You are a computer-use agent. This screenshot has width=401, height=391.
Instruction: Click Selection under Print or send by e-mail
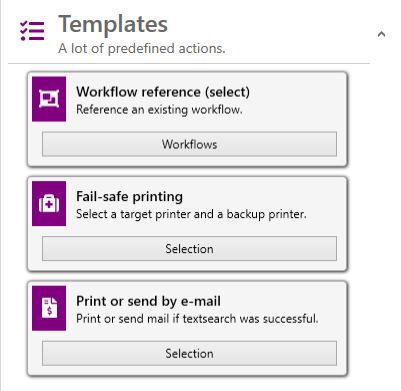(x=189, y=353)
